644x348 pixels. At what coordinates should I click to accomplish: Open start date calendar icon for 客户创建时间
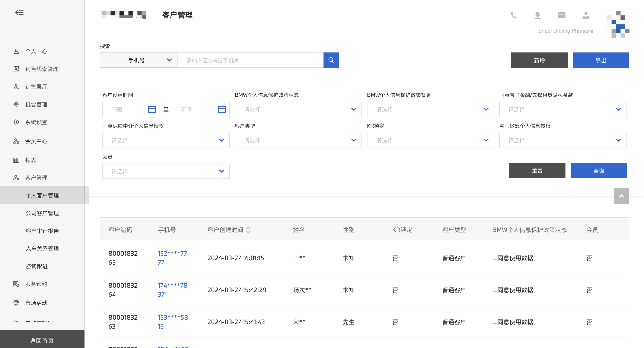point(152,109)
